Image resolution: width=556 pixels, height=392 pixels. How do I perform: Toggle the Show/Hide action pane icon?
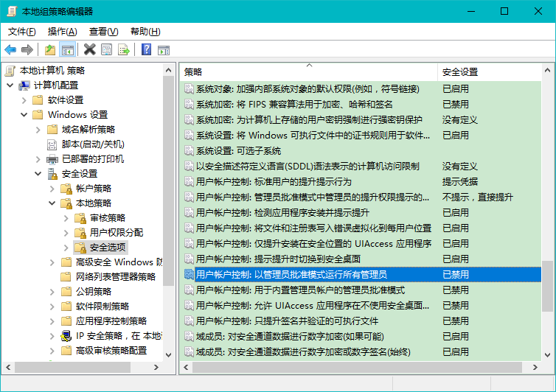(164, 49)
